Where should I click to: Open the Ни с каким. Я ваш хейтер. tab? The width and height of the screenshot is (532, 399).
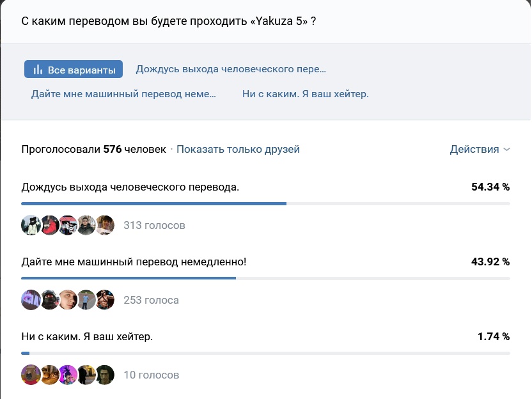coord(306,93)
